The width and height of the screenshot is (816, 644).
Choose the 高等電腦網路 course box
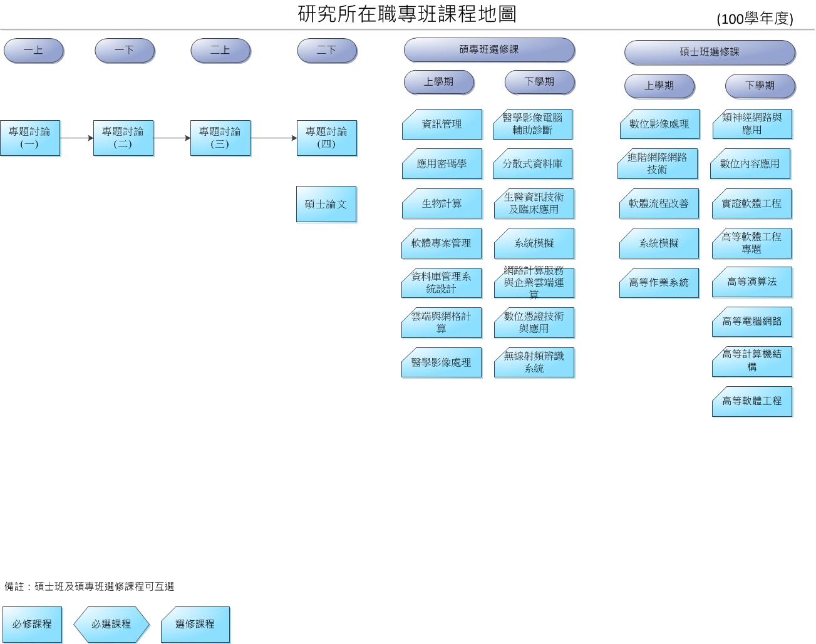tap(751, 322)
